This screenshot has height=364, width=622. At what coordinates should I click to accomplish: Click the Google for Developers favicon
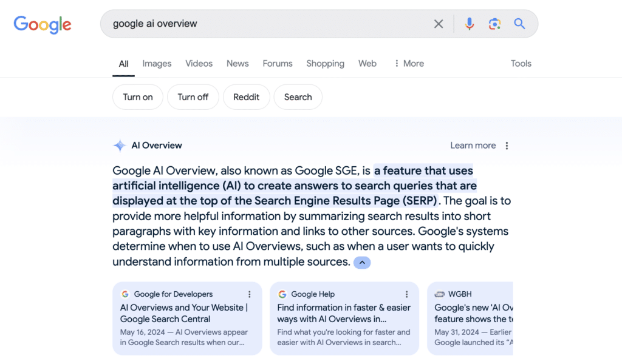125,294
